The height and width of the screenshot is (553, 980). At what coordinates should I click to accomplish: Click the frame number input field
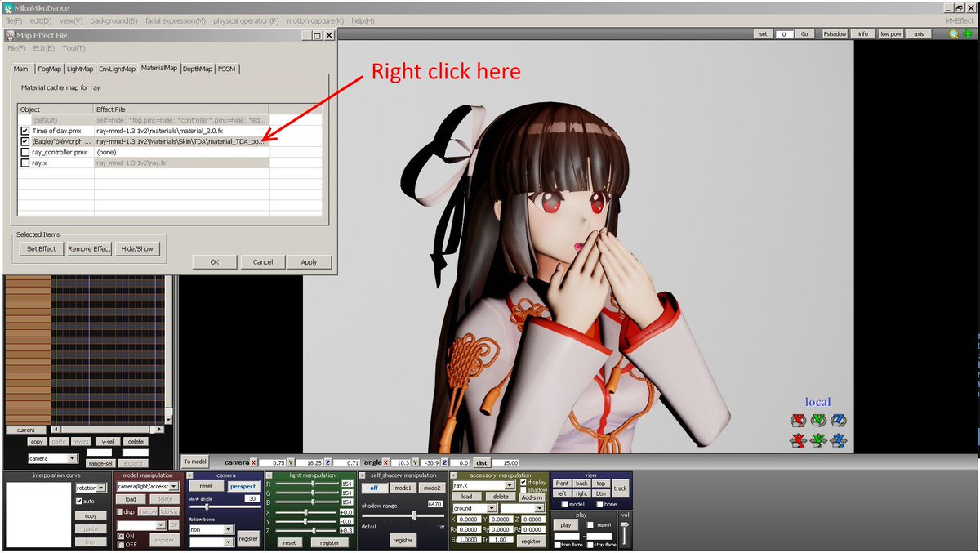click(785, 34)
